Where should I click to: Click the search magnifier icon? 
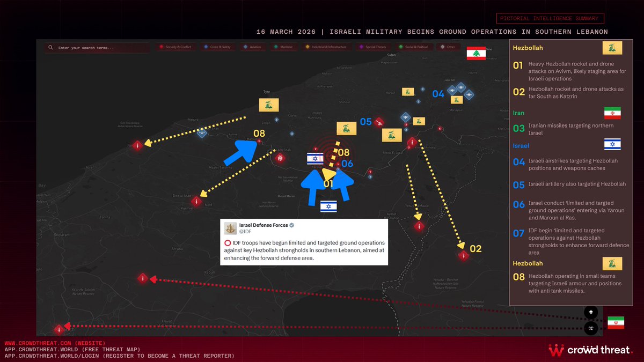coord(50,48)
